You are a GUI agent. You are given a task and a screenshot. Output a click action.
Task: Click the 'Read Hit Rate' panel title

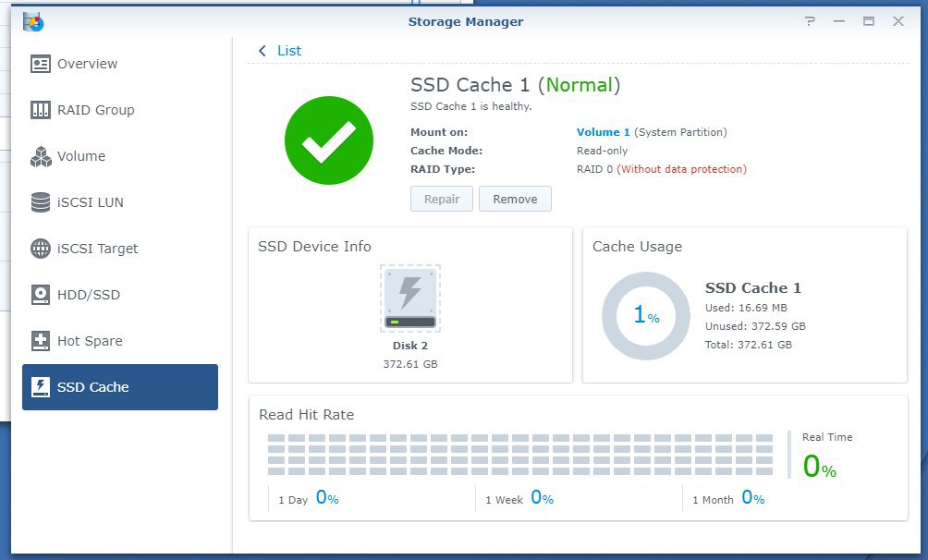(307, 415)
